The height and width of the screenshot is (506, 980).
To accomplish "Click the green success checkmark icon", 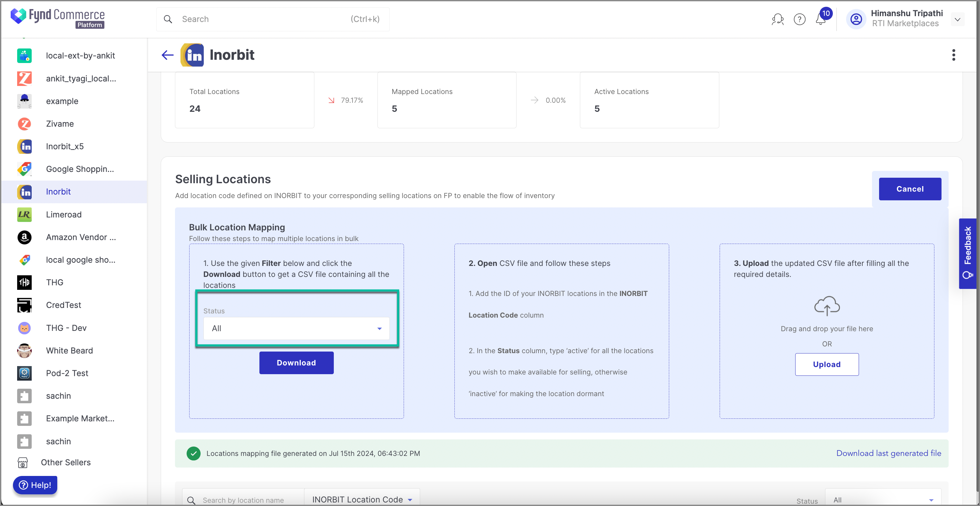I will pos(193,453).
